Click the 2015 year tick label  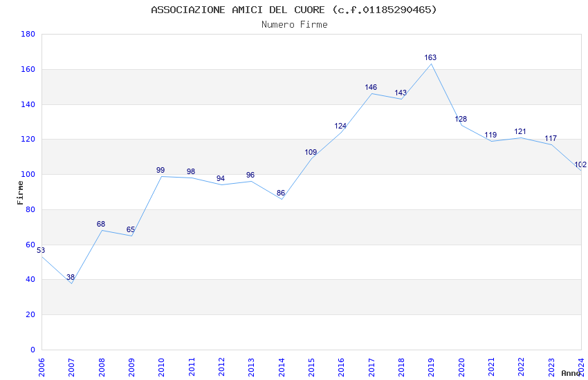pyautogui.click(x=311, y=368)
